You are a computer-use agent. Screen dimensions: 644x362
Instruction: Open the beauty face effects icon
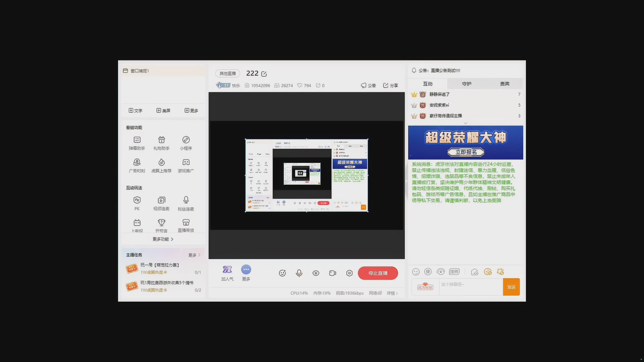pos(282,273)
